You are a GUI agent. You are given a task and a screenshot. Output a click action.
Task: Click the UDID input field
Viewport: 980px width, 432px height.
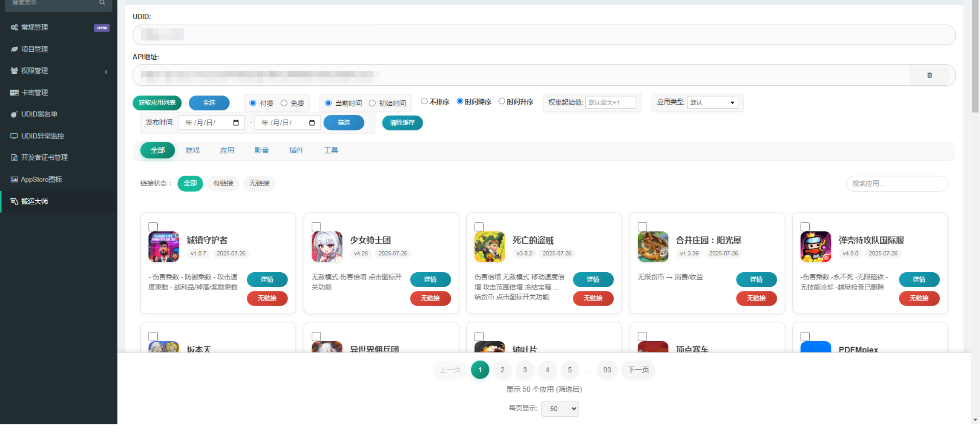544,35
